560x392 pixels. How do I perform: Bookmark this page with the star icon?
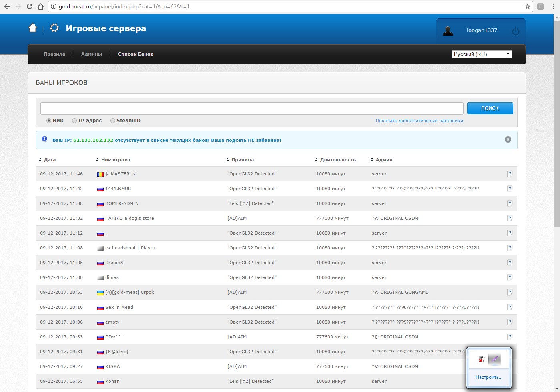pyautogui.click(x=528, y=6)
